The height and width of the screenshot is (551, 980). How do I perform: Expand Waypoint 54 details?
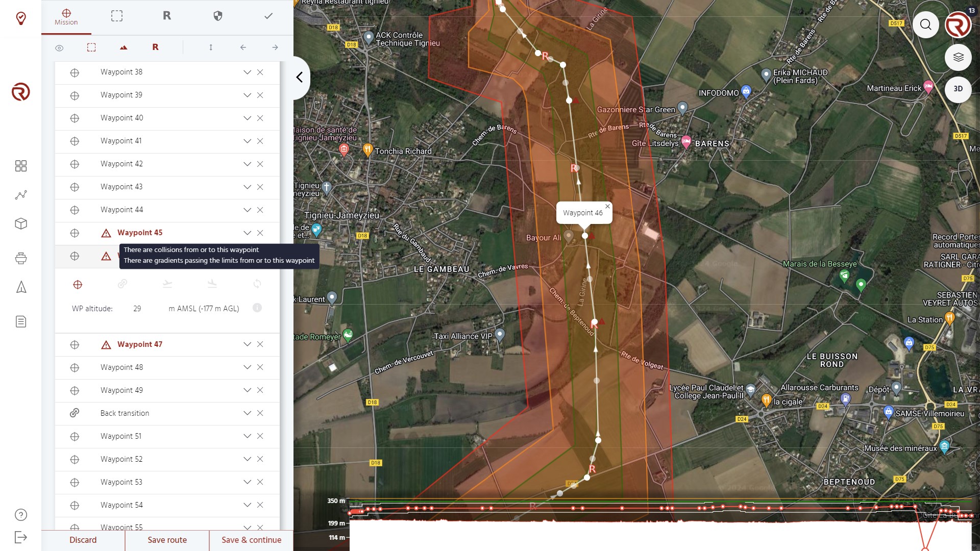[247, 505]
